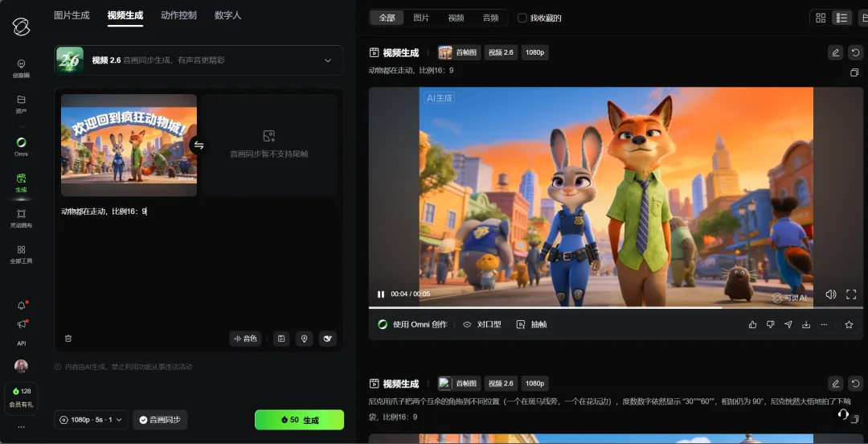Screen dimensions: 868x444
Task: Select the 全部 filter tab
Action: tap(387, 18)
